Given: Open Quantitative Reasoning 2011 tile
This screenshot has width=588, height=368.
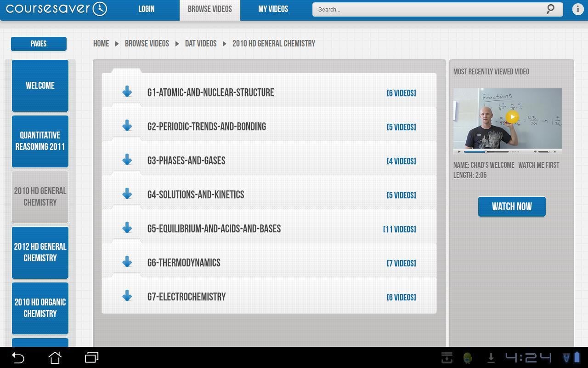Looking at the screenshot, I should (x=40, y=141).
